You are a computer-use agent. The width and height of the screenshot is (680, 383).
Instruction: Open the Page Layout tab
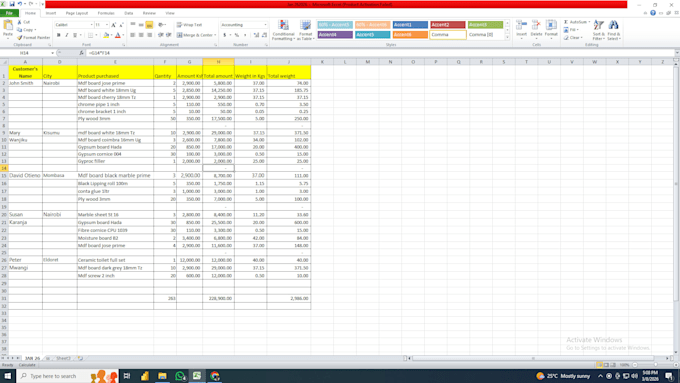pos(77,13)
